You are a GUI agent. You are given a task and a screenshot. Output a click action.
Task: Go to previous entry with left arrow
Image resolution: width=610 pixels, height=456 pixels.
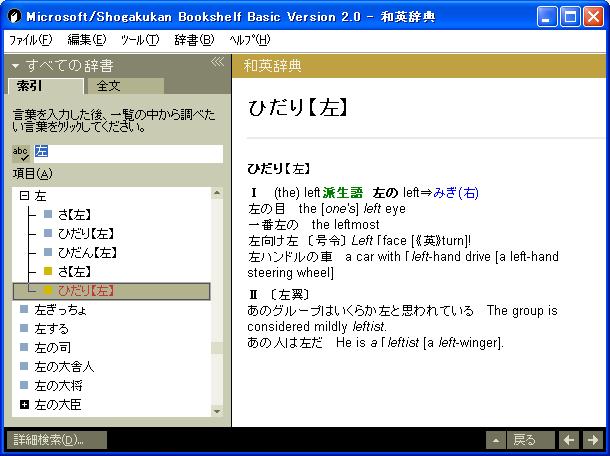click(x=569, y=440)
